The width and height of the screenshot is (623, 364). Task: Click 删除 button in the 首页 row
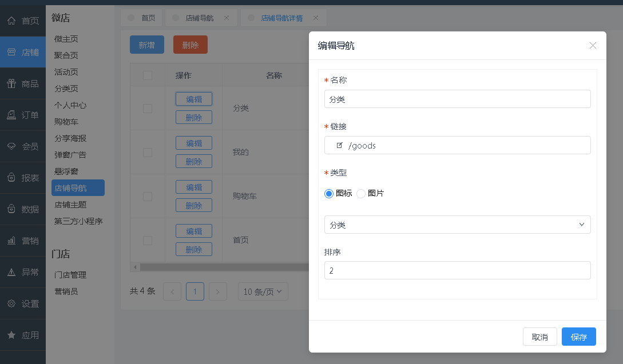click(x=194, y=250)
